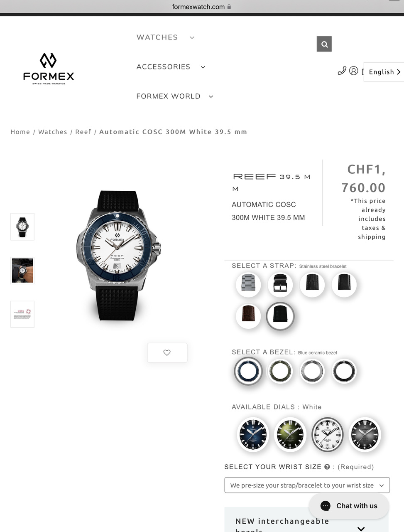This screenshot has height=532, width=404.
Task: Click wrist size help question icon
Action: tap(327, 467)
